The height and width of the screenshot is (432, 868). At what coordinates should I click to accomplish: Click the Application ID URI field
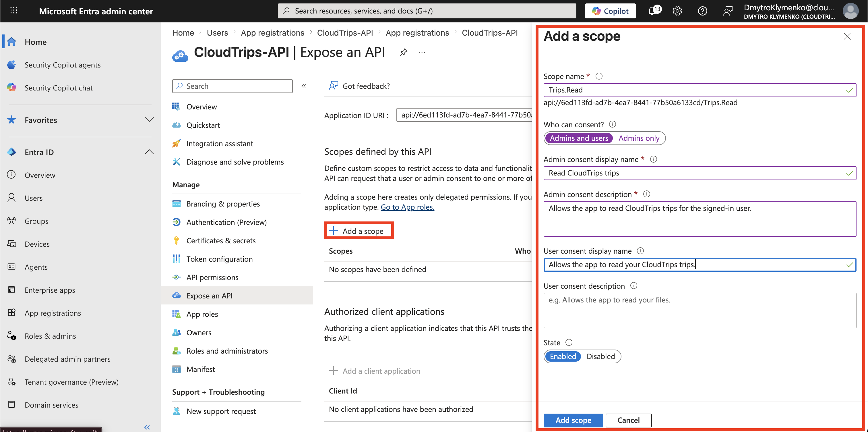(464, 115)
